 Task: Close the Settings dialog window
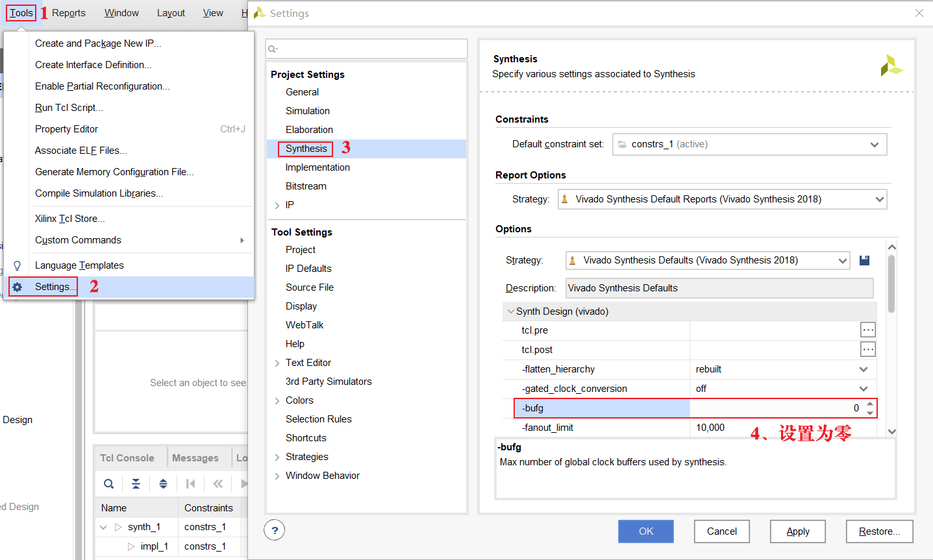919,13
